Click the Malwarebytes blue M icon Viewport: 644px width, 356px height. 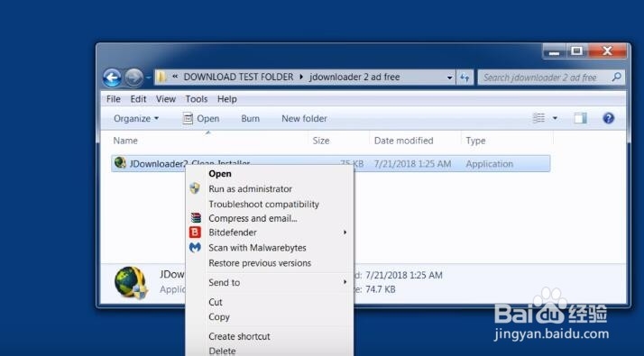tap(195, 247)
